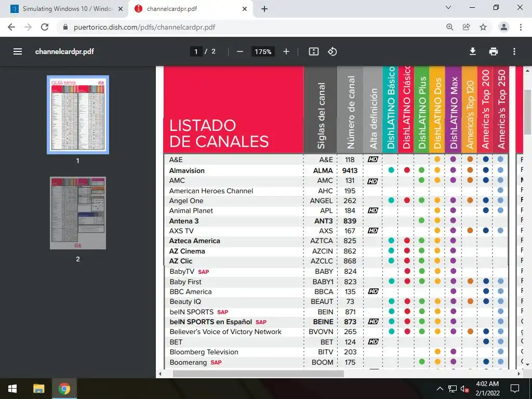Click 'BBC America' channel name
Screen dimensions: 532x399
[191, 292]
